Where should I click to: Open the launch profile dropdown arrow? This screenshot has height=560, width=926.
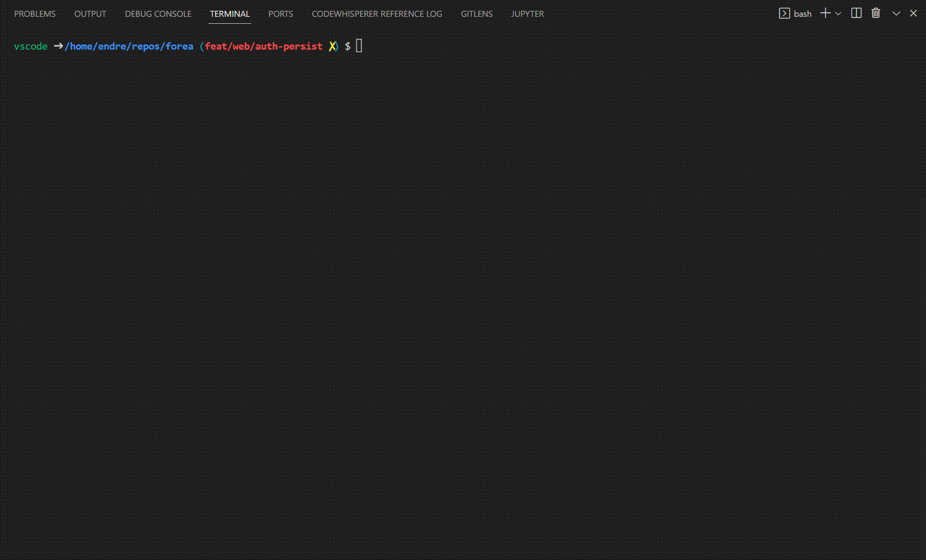[838, 14]
